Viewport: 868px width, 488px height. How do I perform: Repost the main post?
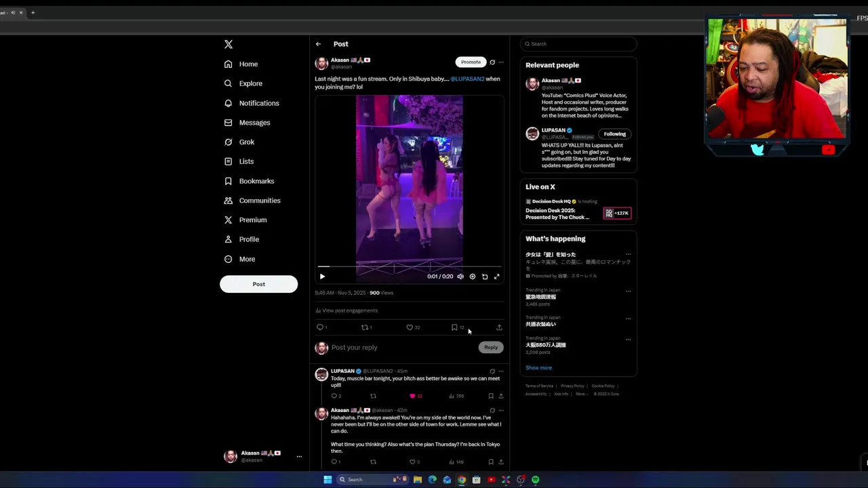coord(366,327)
